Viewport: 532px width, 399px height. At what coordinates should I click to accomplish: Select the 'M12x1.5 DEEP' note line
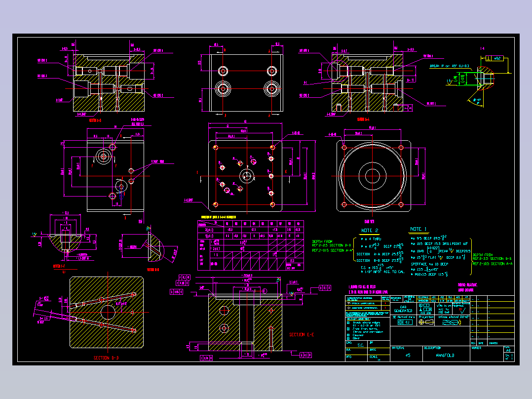(429, 274)
